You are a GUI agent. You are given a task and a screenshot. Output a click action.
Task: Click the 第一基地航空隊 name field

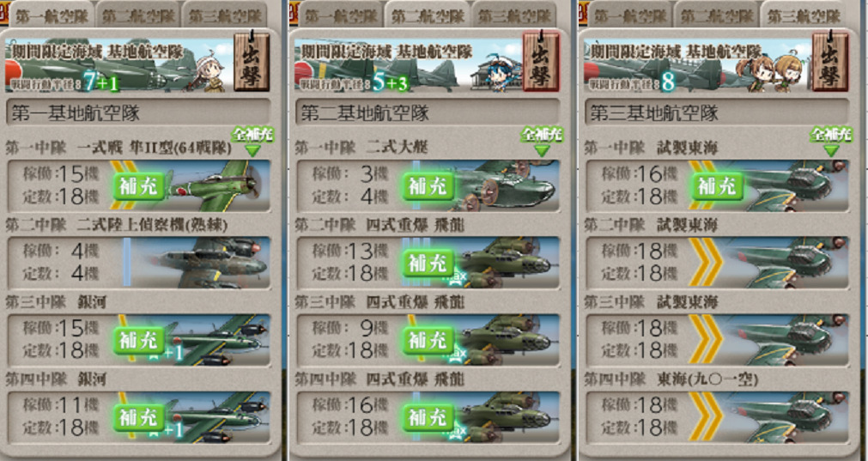click(138, 112)
